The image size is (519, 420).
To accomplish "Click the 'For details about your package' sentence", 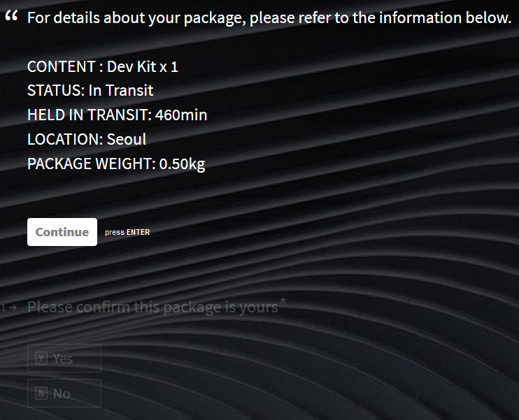I will [269, 18].
